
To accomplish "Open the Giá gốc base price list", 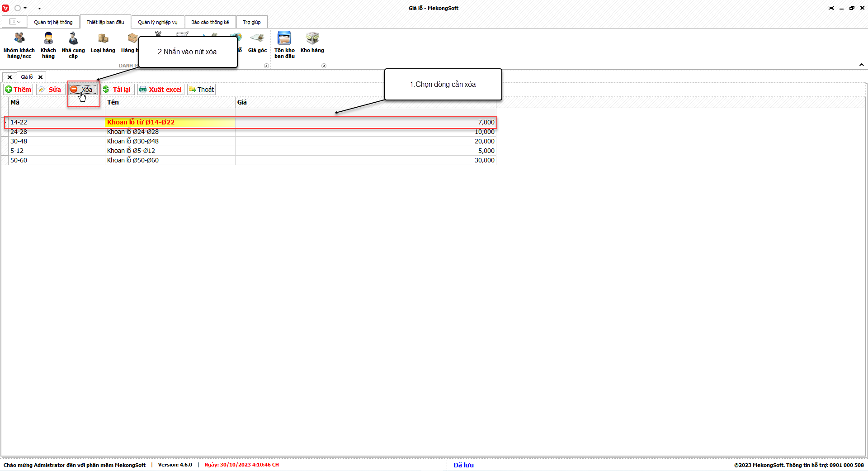I will click(x=257, y=43).
